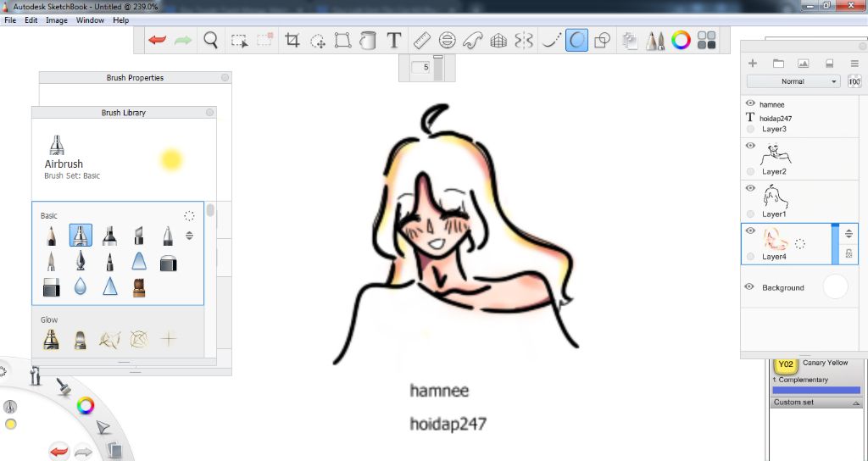Viewport: 868px width, 461px height.
Task: Toggle the Predictive Stroke tool
Action: (x=576, y=41)
